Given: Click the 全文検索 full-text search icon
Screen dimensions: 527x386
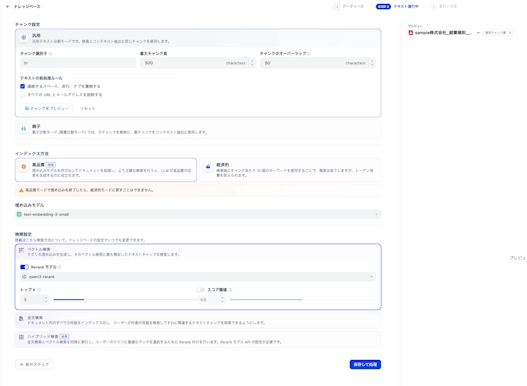Looking at the screenshot, I should click(x=21, y=318).
